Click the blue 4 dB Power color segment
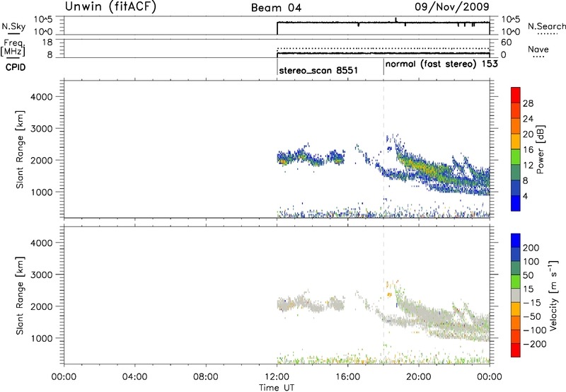The image size is (566, 392). [x=516, y=203]
